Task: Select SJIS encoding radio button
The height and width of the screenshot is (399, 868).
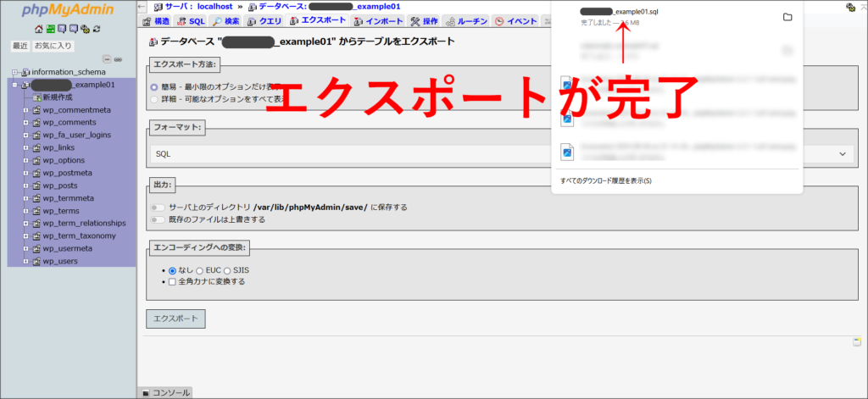Action: click(228, 271)
